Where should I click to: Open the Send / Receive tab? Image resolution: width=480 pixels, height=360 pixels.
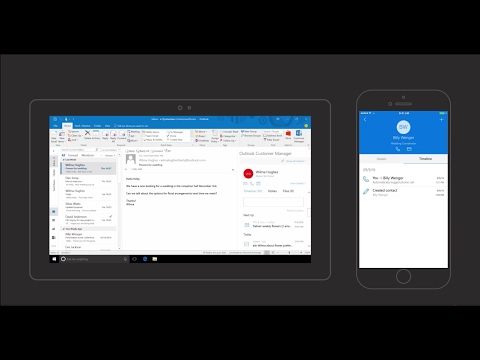click(82, 126)
